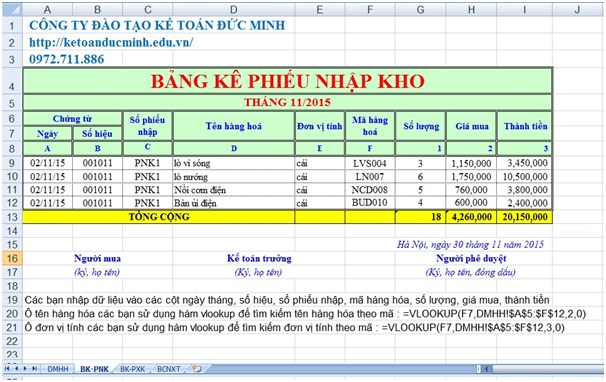Select highlighted row 16 header
This screenshot has height=382, width=606.
(x=12, y=258)
